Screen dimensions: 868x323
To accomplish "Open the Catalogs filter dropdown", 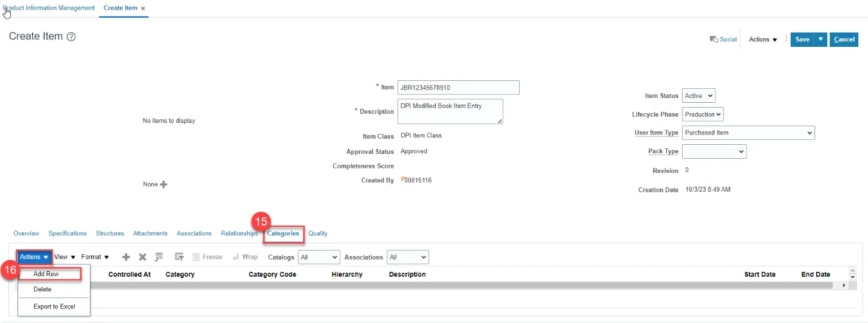I will [319, 257].
